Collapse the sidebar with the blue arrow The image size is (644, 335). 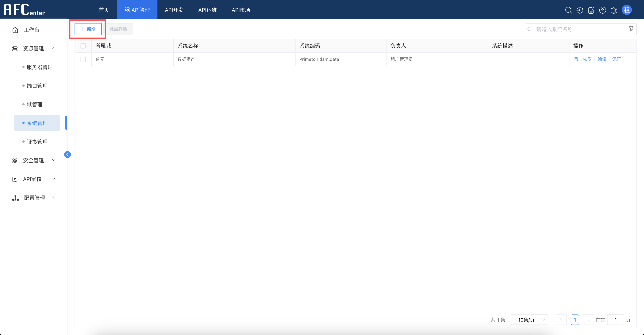pyautogui.click(x=67, y=154)
